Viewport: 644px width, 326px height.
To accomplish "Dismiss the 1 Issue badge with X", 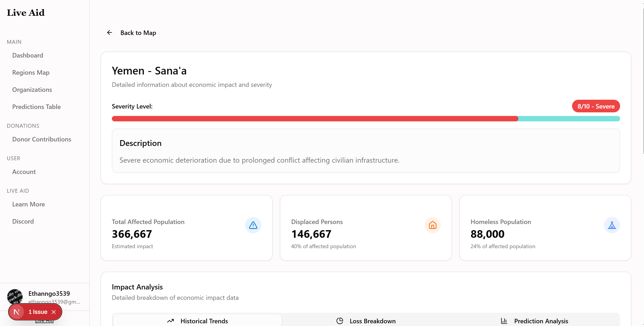I will pyautogui.click(x=54, y=312).
